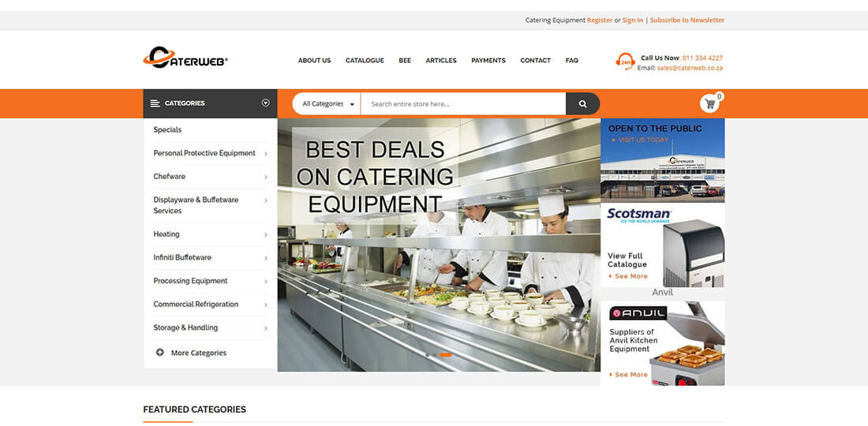Image resolution: width=868 pixels, height=426 pixels.
Task: Click the Caterweb logo
Action: point(185,58)
